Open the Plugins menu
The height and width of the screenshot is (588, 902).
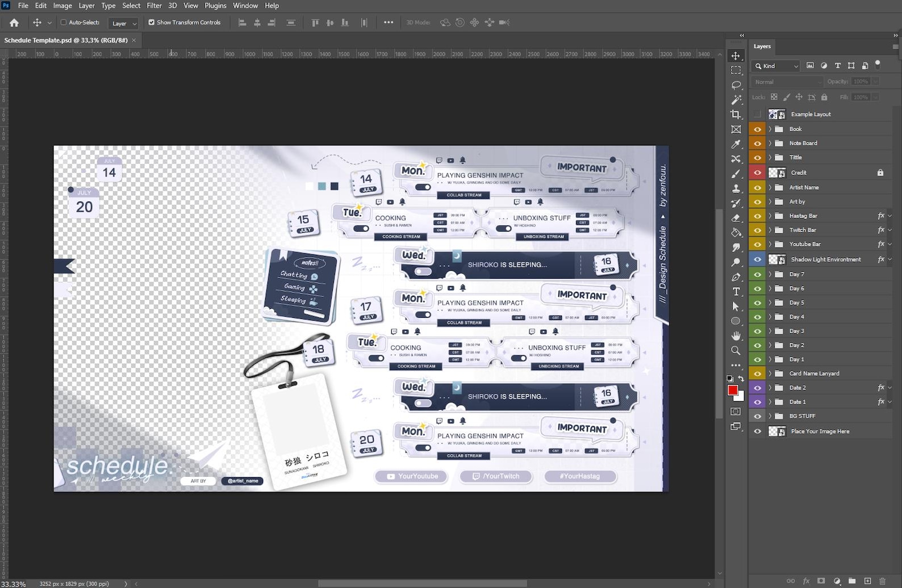point(215,6)
